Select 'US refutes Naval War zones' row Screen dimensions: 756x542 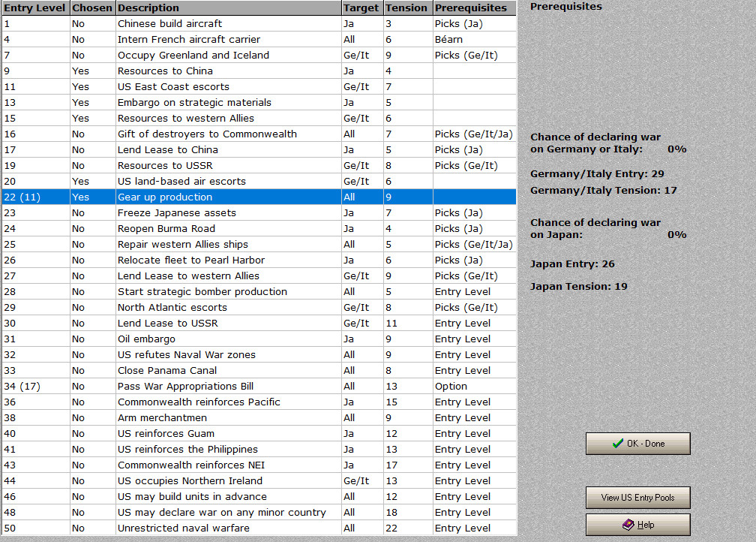259,355
